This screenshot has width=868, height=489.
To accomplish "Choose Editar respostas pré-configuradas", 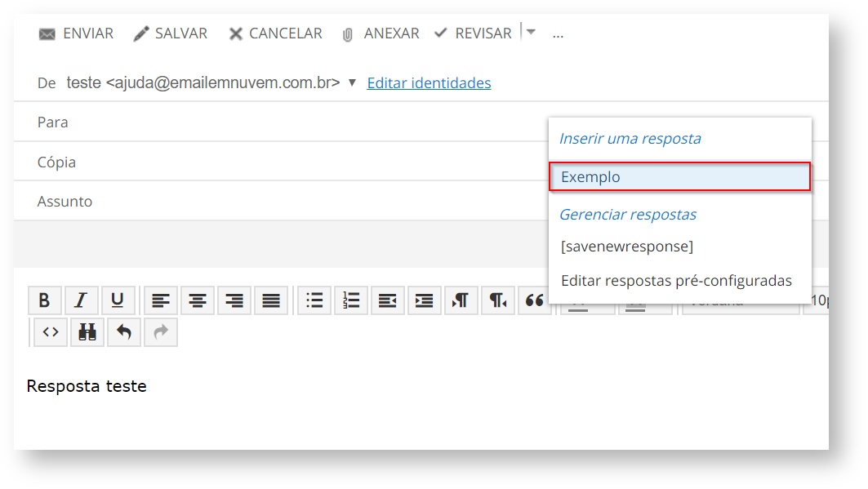I will [x=676, y=281].
